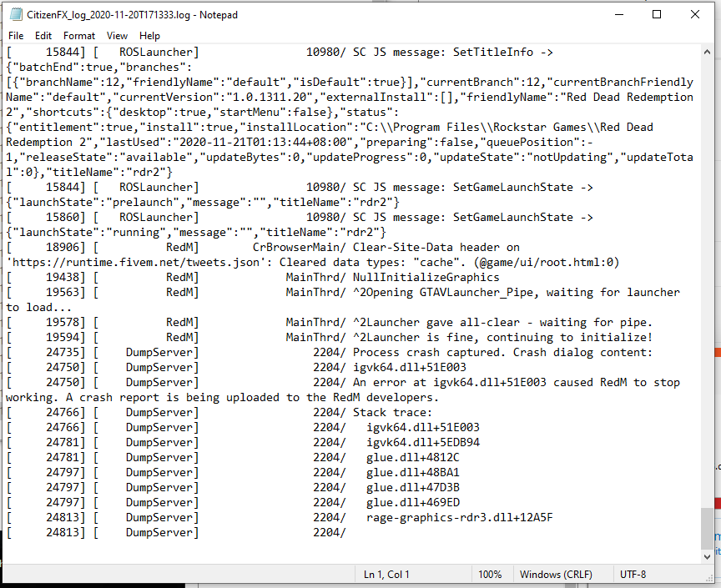Click the 'Ln 1, Col 1' status entry
Image resolution: width=721 pixels, height=588 pixels.
(x=386, y=574)
